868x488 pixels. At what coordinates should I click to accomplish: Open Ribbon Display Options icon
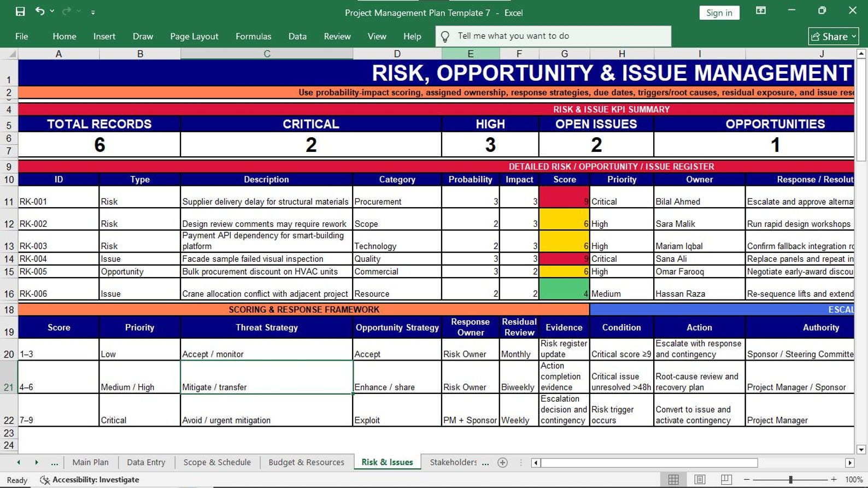761,11
